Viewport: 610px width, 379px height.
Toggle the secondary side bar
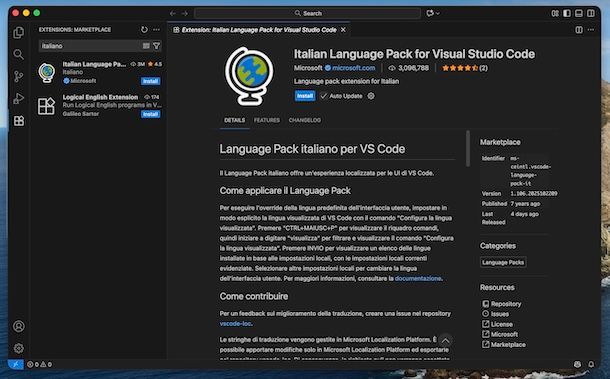591,13
